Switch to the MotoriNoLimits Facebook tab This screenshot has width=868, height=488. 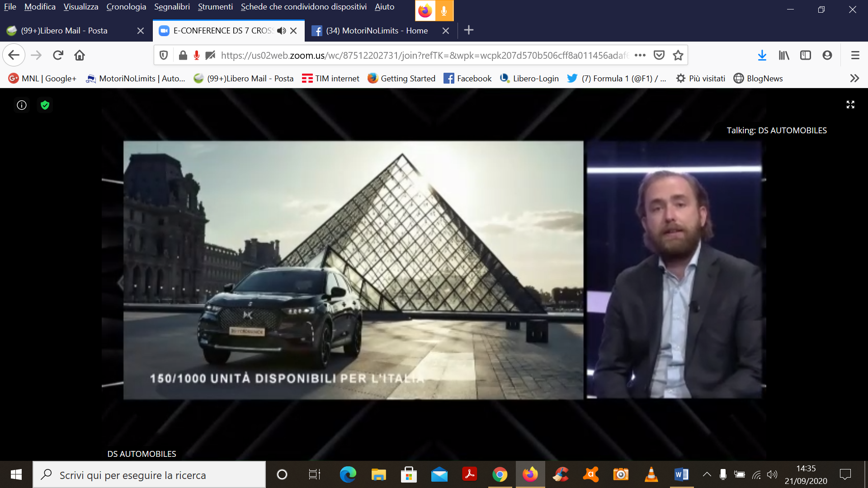(x=377, y=31)
